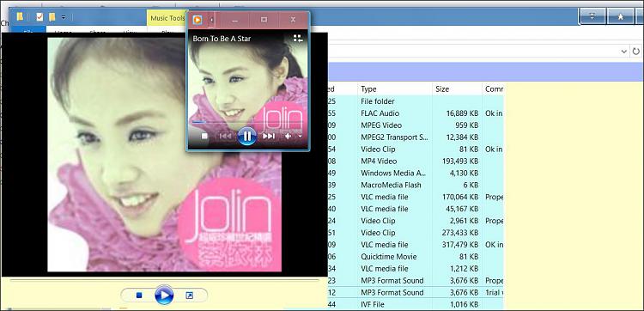644x311 pixels.
Task: Open volume dropdown arrow in mini player
Action: point(300,136)
